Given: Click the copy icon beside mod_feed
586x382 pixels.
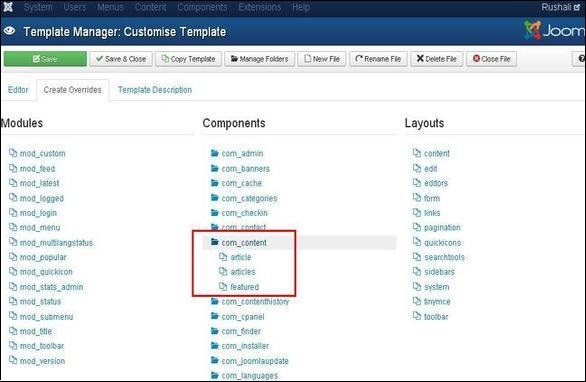Looking at the screenshot, I should click(13, 168).
